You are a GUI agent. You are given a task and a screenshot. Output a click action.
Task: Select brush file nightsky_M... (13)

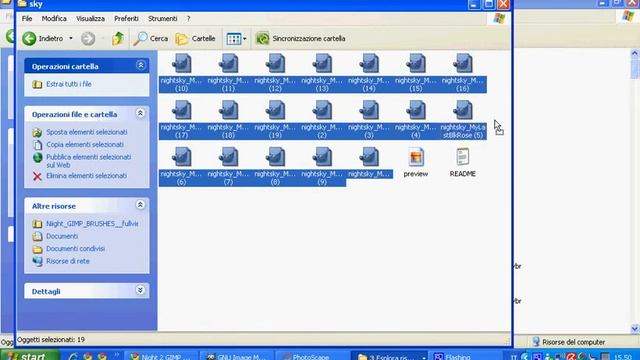(x=322, y=73)
